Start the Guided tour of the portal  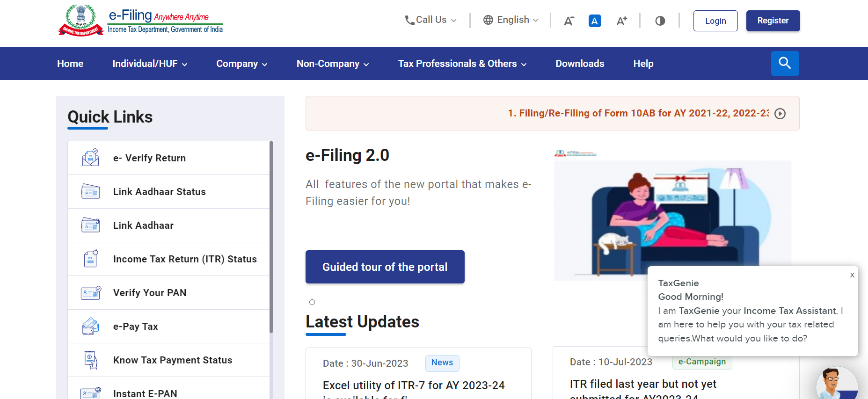[x=385, y=267]
